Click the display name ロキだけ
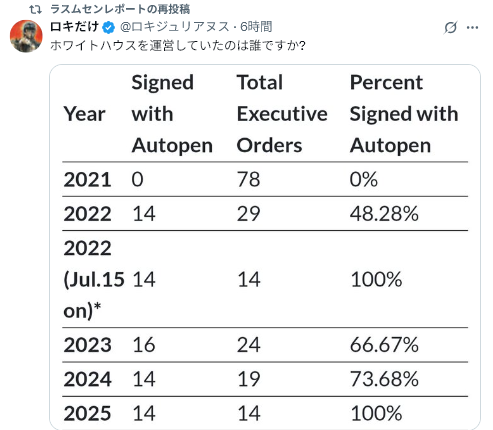Screen dimensions: 493x430 point(75,26)
